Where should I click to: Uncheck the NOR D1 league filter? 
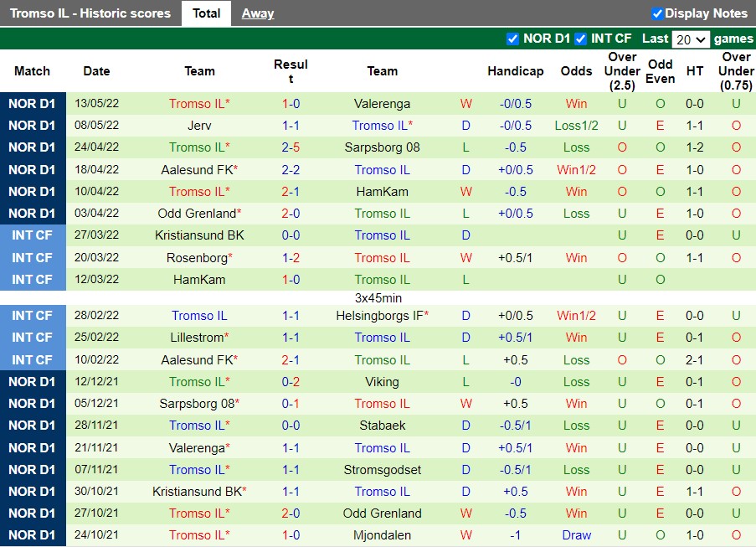click(512, 39)
